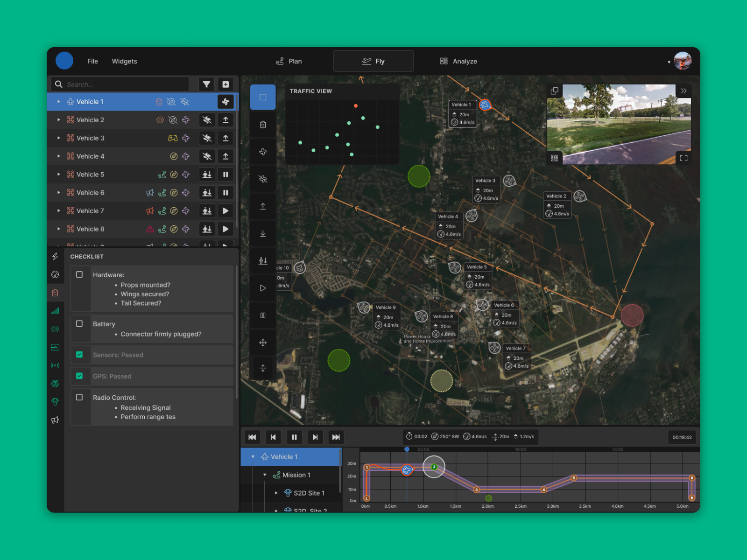Pause Vehicle 5 from the vehicle list
Viewport: 747px width, 560px height.
coord(226,175)
